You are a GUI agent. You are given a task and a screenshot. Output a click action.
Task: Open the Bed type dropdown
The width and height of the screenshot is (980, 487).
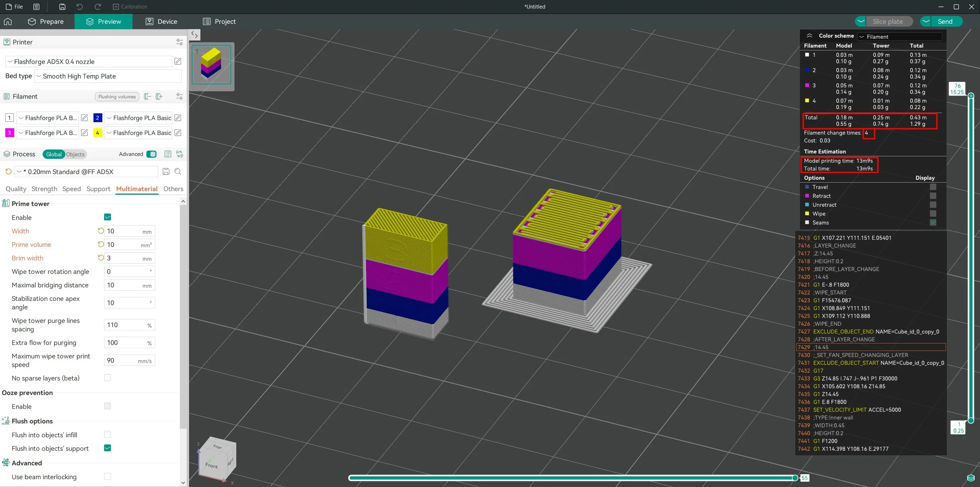(x=108, y=76)
